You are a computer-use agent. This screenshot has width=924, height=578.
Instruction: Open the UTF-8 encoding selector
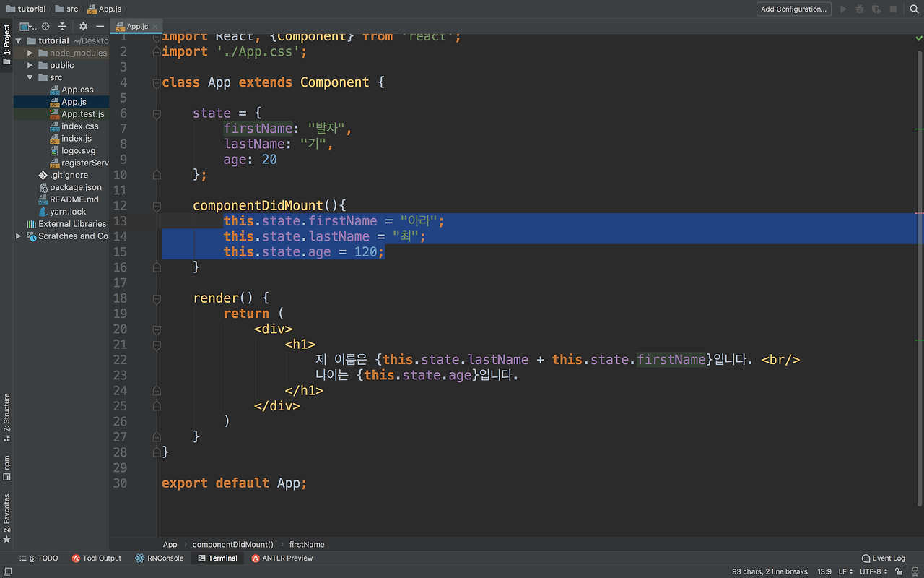point(873,571)
